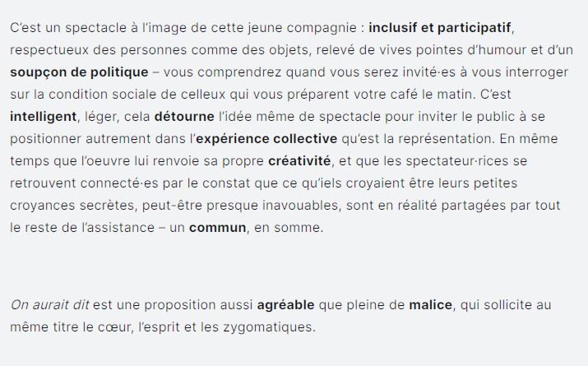Click the bold phrase "soupçon de politique"

(79, 72)
